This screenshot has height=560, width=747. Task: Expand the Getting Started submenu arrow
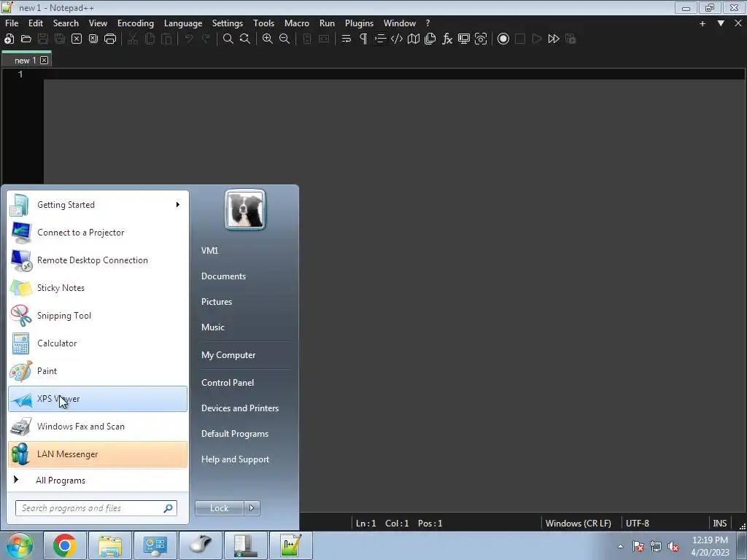[x=178, y=205]
